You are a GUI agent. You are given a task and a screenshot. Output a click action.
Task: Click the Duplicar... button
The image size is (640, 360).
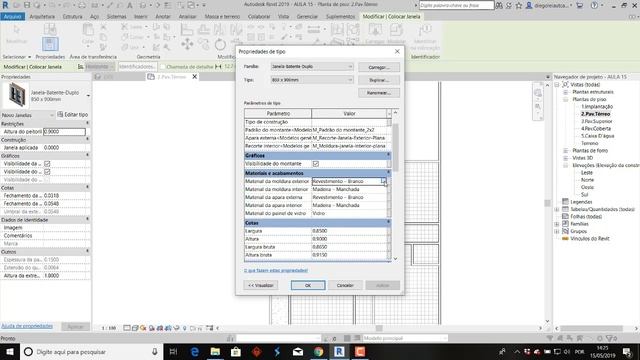click(x=379, y=80)
